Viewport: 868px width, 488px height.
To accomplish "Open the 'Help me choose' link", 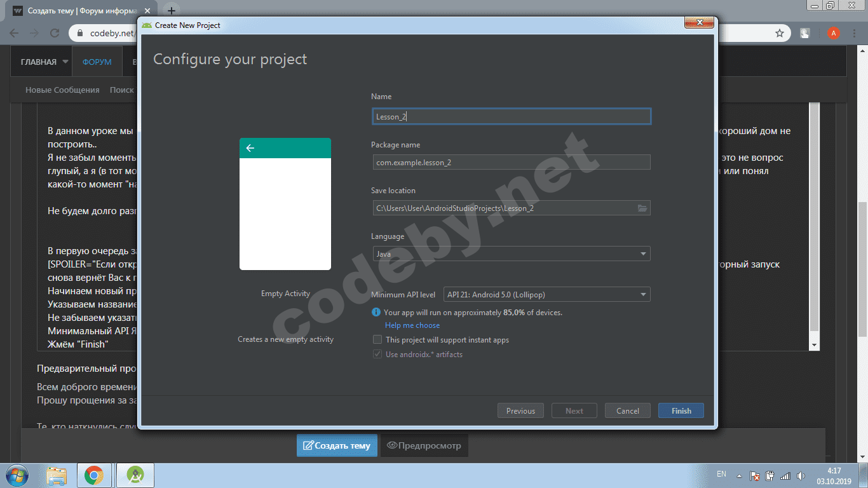I will tap(412, 325).
